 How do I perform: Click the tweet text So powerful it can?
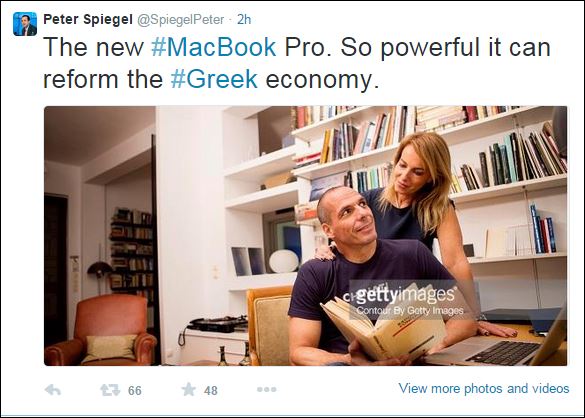pyautogui.click(x=445, y=48)
